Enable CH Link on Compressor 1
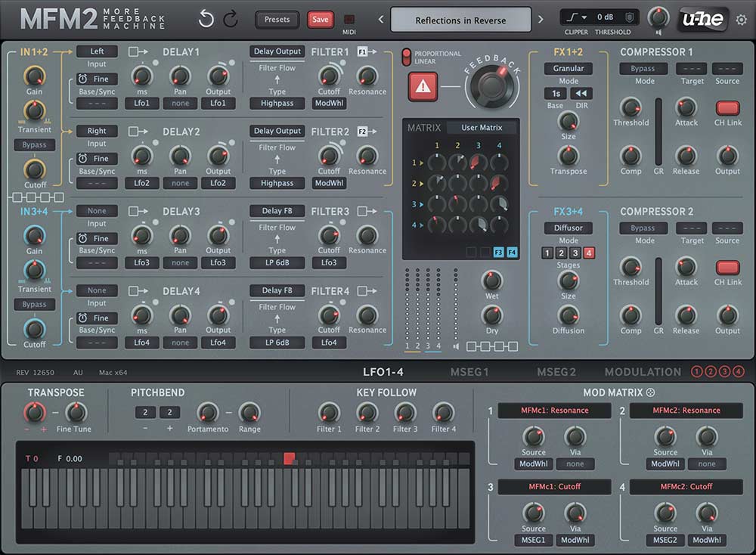756x555 pixels. point(727,108)
